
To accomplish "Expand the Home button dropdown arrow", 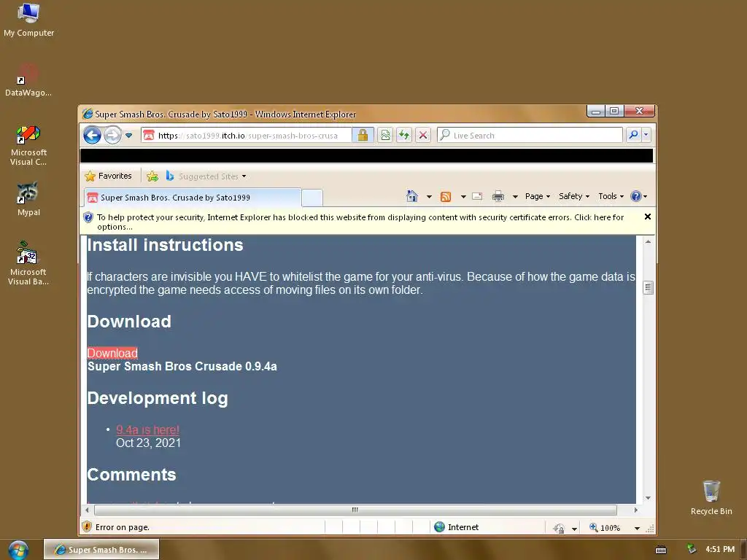I will [x=429, y=197].
